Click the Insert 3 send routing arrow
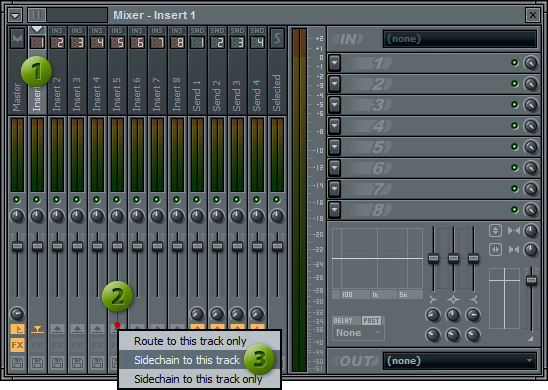 77,329
